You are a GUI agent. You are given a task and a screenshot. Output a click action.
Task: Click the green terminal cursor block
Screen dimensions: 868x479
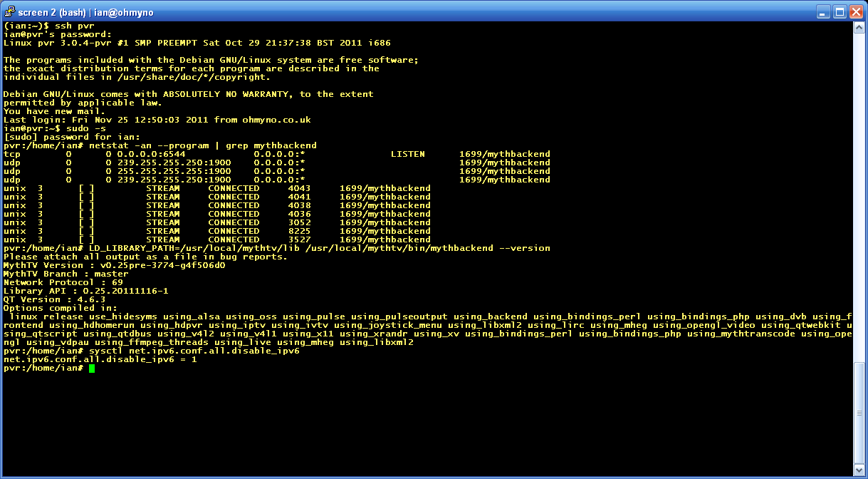[x=92, y=369]
